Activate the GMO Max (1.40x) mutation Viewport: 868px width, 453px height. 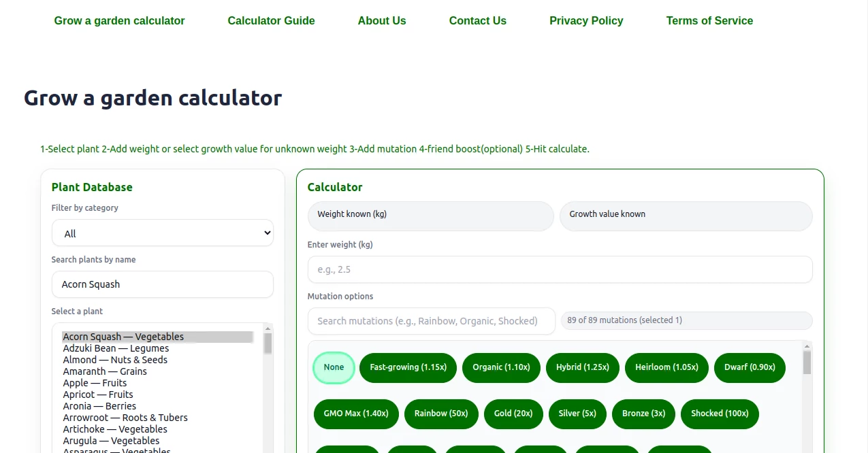click(355, 414)
